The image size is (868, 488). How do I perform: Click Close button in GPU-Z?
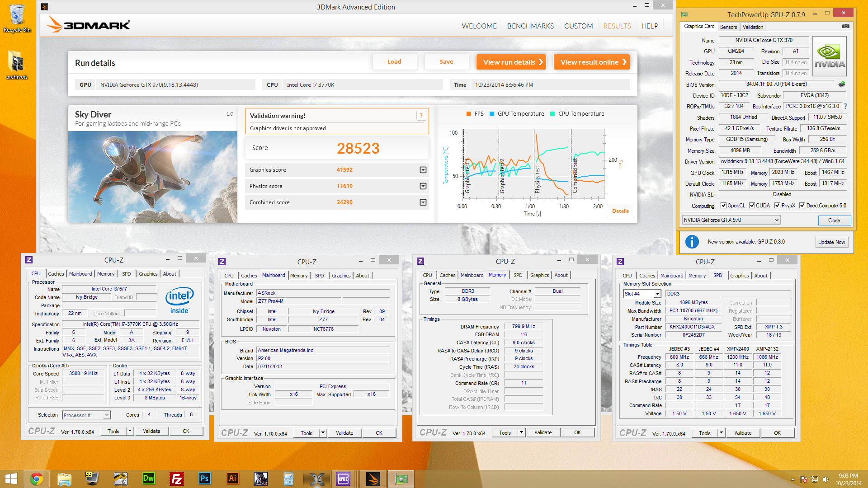coord(834,221)
